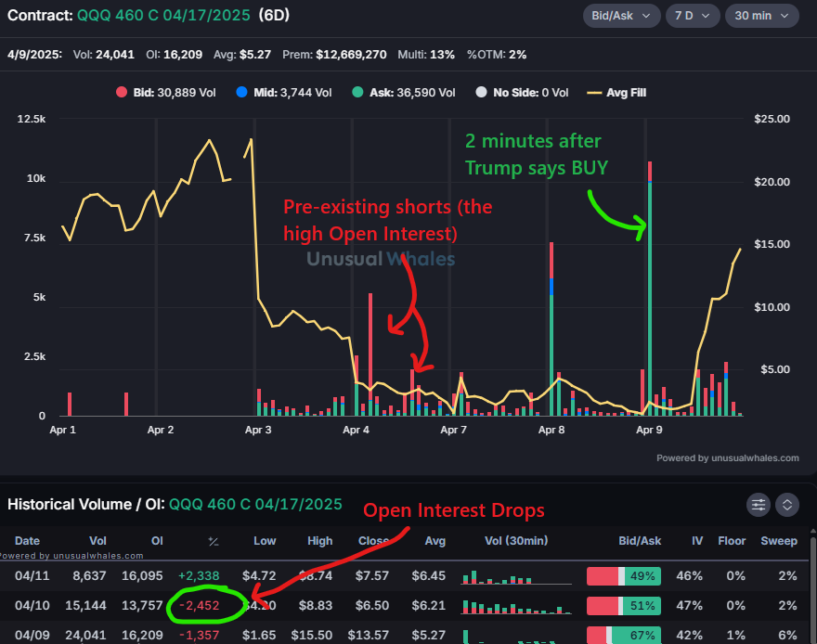Click the 04/09 Sweep value 6%
Image resolution: width=817 pixels, height=644 pixels.
(x=788, y=635)
